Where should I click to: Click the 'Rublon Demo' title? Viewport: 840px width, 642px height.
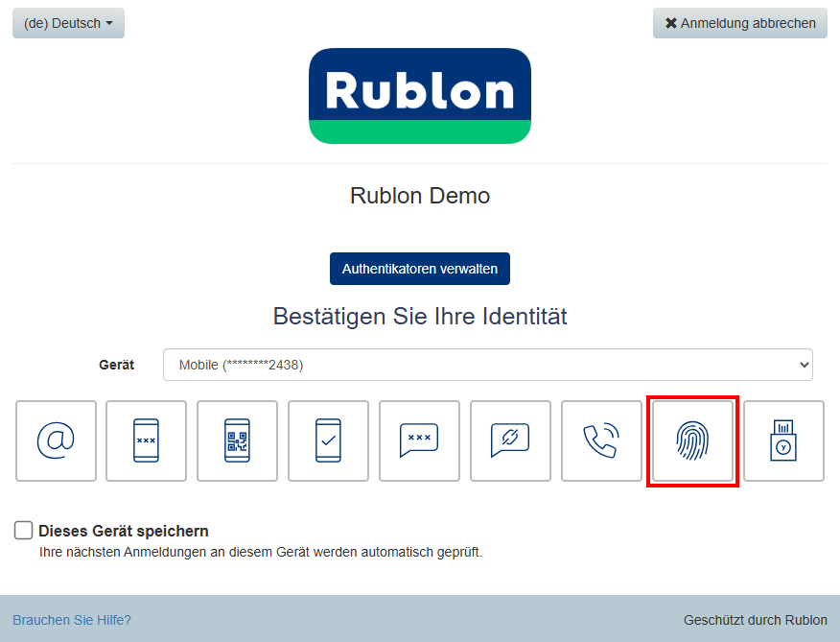point(420,196)
